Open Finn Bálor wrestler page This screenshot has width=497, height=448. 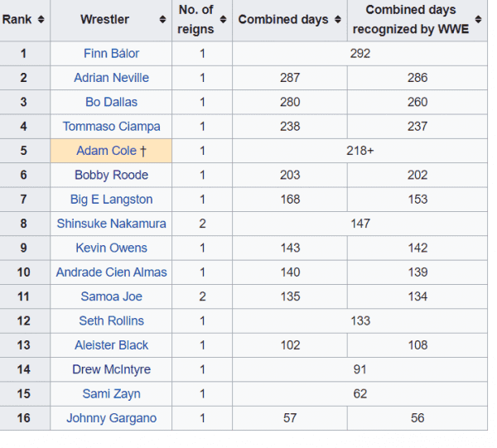[x=111, y=54]
